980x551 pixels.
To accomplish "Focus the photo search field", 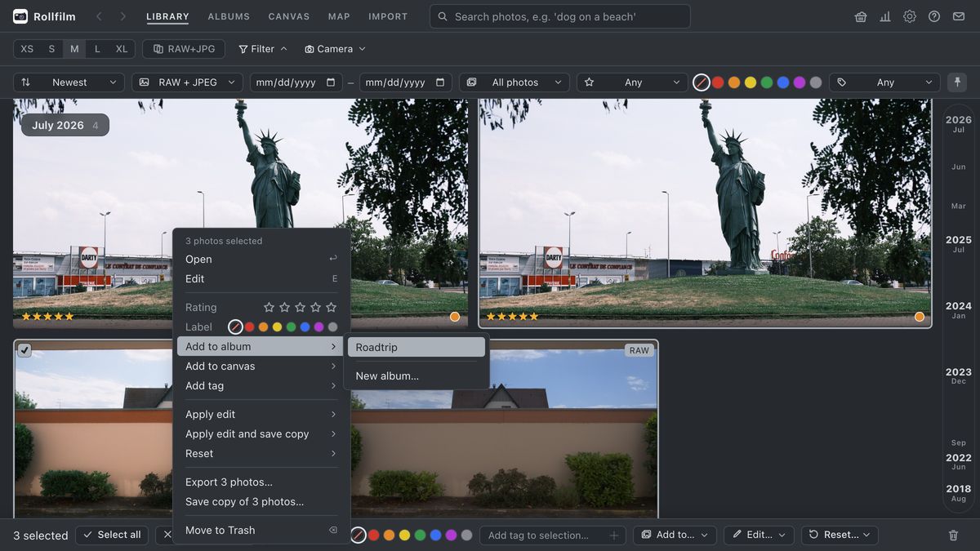I will click(559, 16).
